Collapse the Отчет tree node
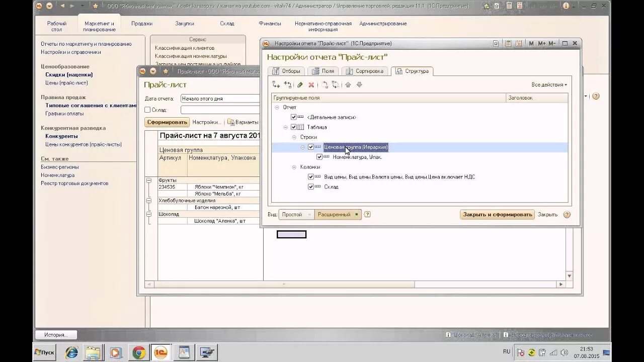This screenshot has height=362, width=644. 277,108
